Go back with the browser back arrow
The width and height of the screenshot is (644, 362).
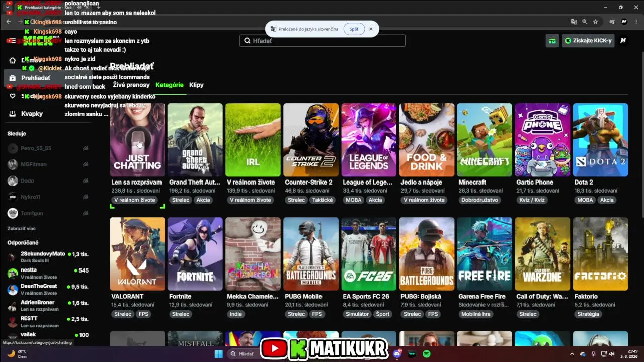pos(9,22)
